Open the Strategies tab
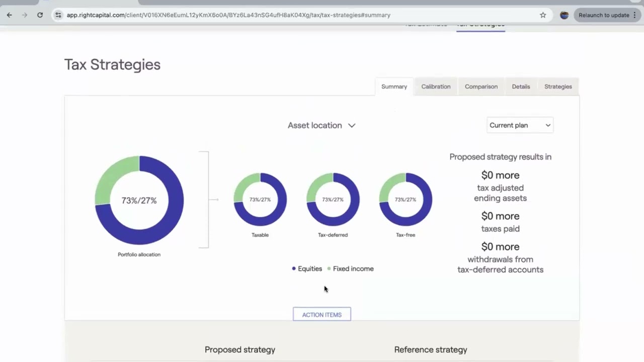 tap(558, 86)
